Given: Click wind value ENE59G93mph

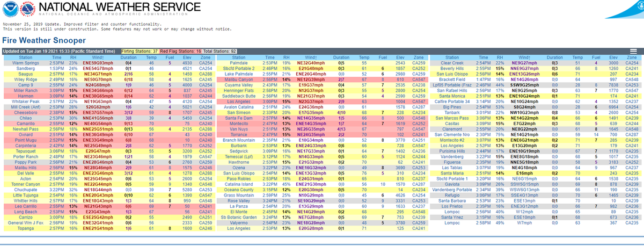Looking at the screenshot, I should click(97, 63).
